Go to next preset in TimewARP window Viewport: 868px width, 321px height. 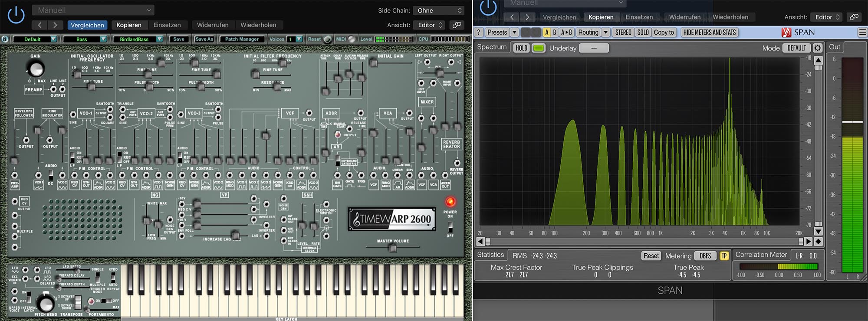tap(55, 25)
